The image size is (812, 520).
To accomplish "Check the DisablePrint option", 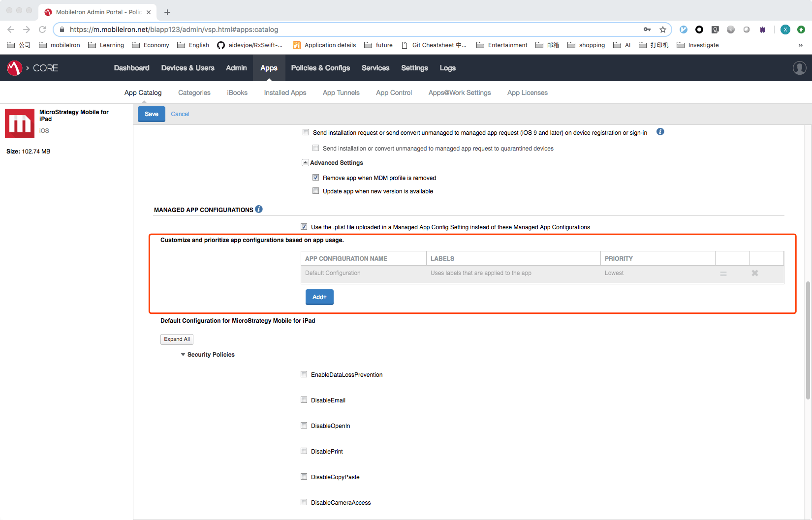I will tap(304, 451).
